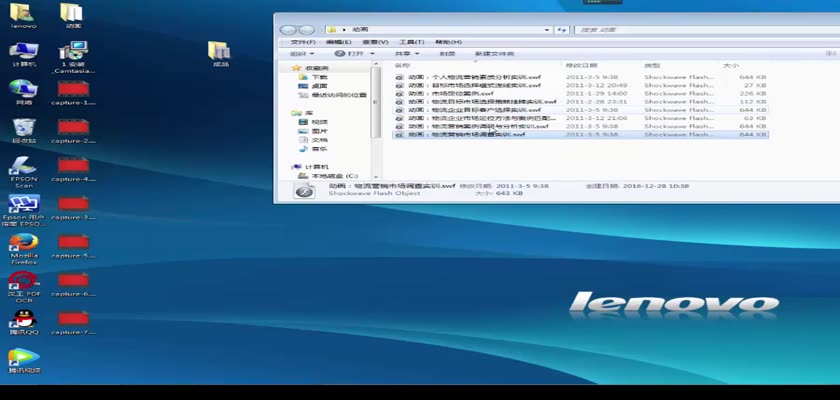Select 下载 in the navigation pane
Viewport: 840px width, 400px height.
[313, 77]
